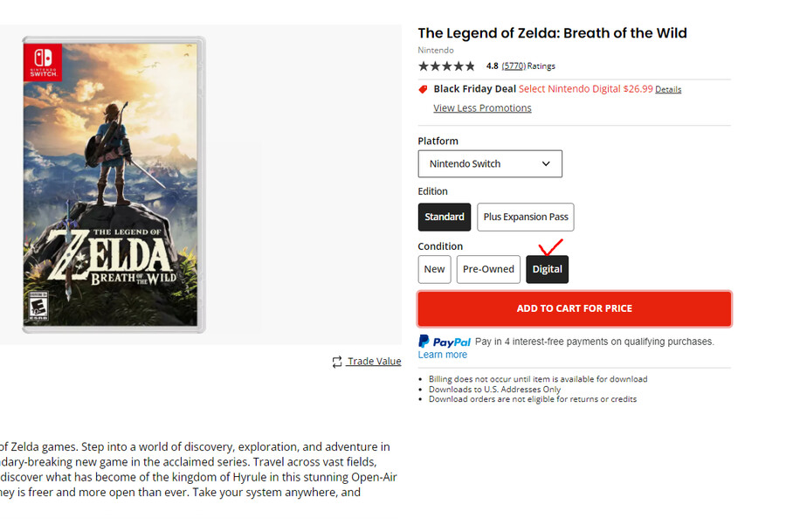Click the Trade Value swap arrows icon
The width and height of the screenshot is (786, 532).
[x=337, y=362]
